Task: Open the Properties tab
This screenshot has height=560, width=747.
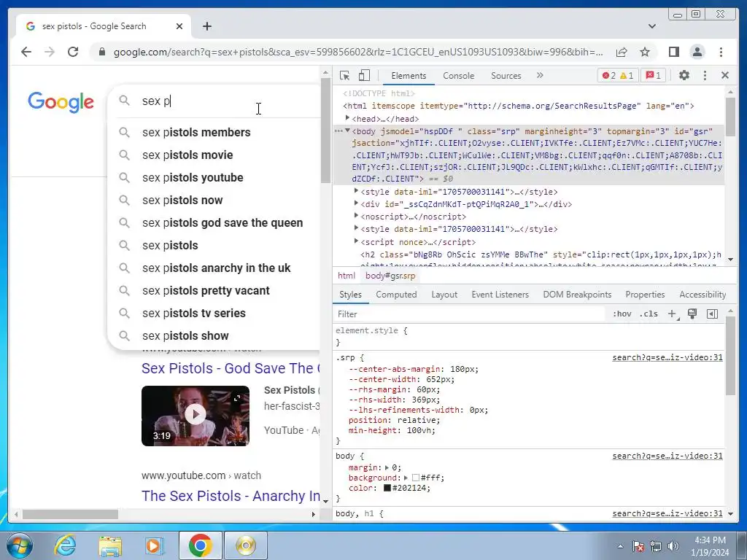Action: click(645, 295)
